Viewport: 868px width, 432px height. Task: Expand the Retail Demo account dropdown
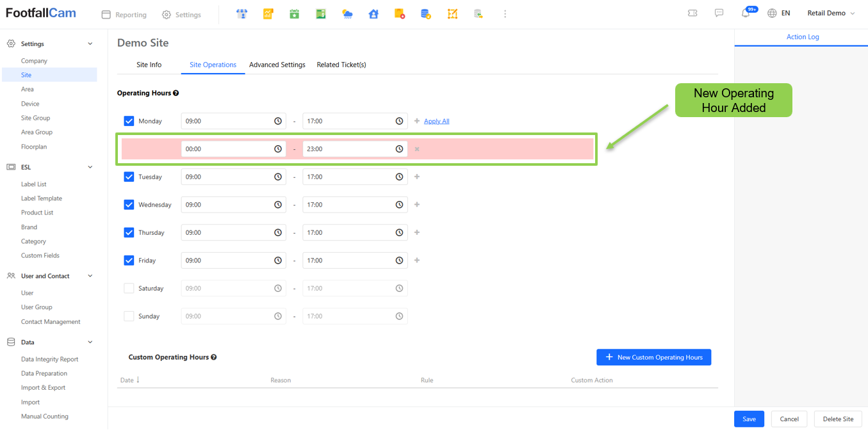[x=831, y=13]
